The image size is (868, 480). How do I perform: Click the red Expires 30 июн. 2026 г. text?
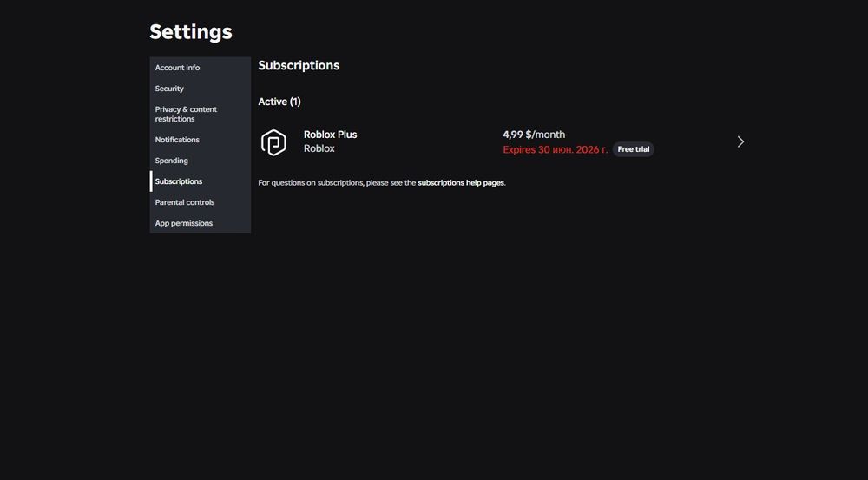coord(556,149)
